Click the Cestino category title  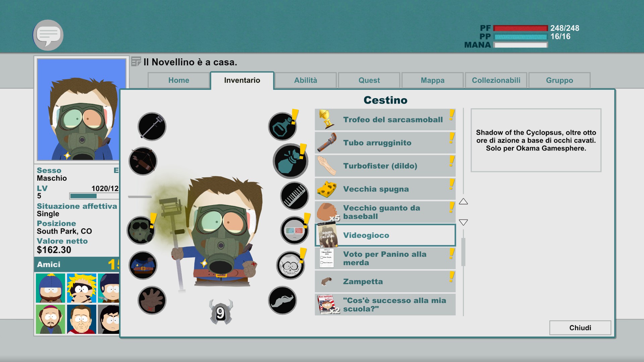pos(385,100)
